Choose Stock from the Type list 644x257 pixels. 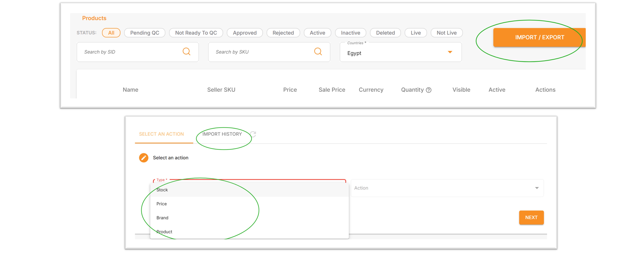(249, 190)
